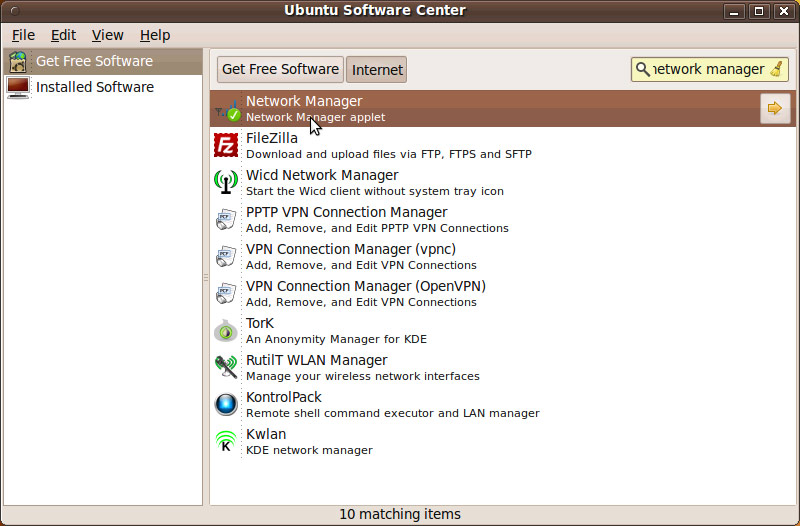Click 'Remote shell command executor' description
This screenshot has height=526, width=800.
[x=392, y=413]
